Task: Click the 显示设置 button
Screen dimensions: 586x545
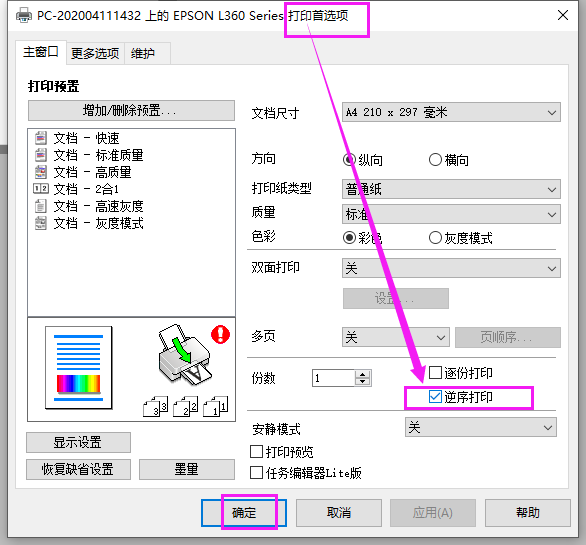Action: [78, 443]
